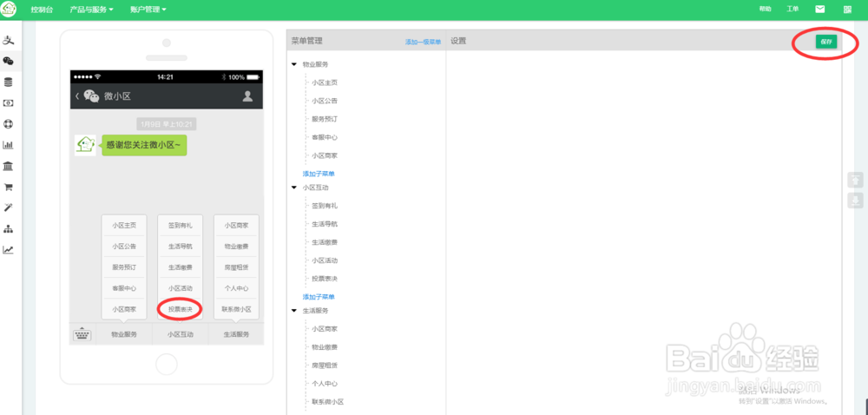
Task: Click the scroll-to-bottom arrow button on the right edge
Action: [855, 200]
